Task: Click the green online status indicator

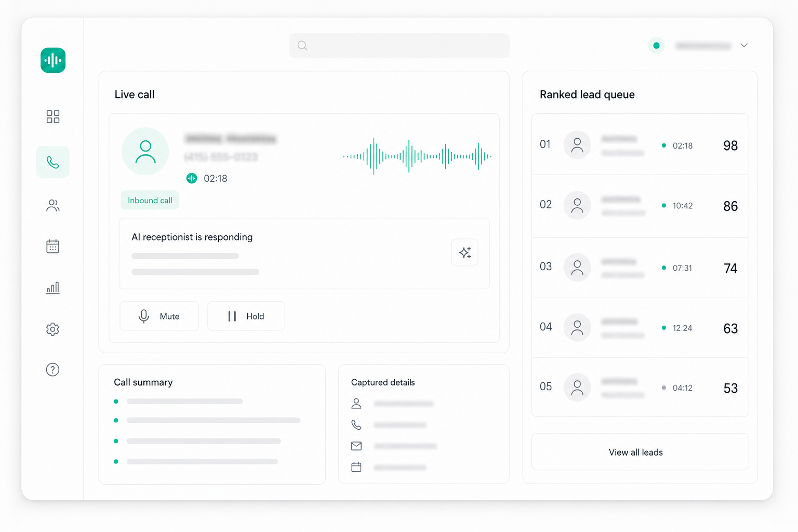Action: pos(656,46)
